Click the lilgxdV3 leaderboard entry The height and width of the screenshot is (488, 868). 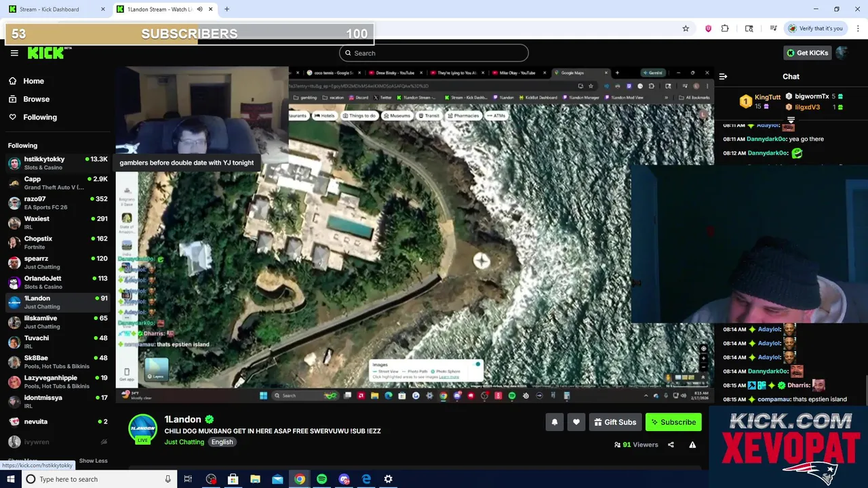point(814,107)
